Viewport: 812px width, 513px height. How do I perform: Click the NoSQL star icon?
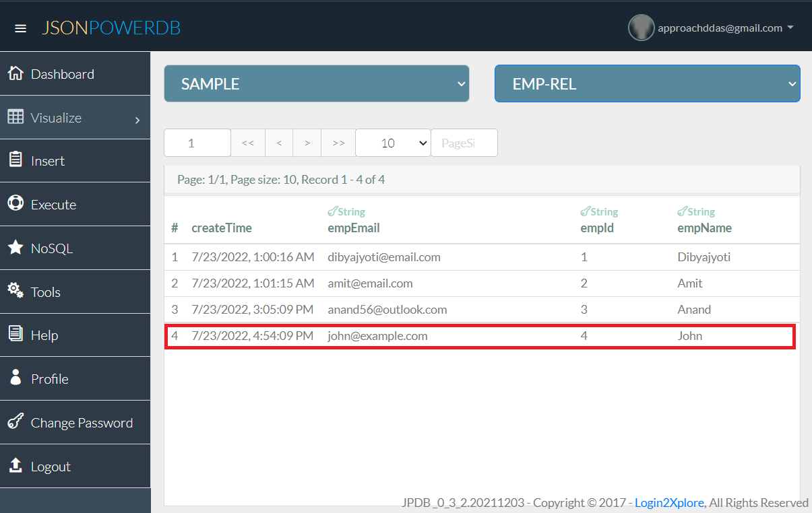[15, 248]
